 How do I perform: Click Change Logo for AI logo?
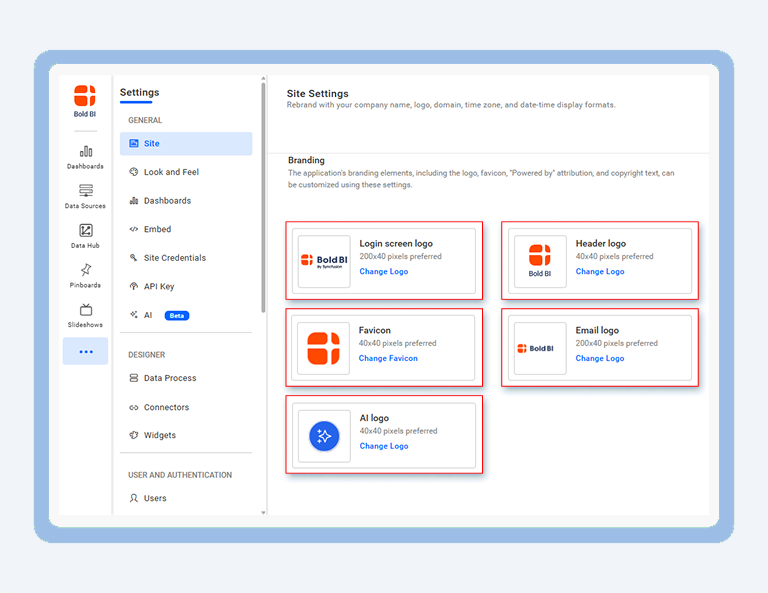point(384,446)
